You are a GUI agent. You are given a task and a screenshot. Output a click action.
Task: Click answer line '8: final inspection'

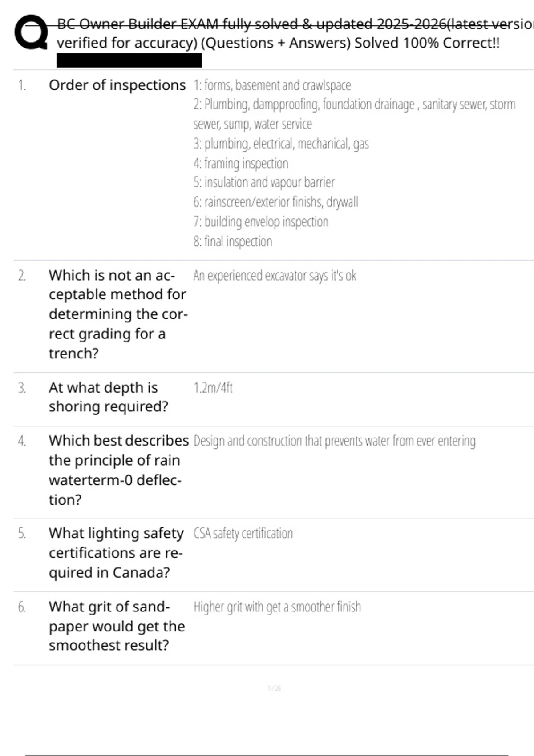[233, 241]
